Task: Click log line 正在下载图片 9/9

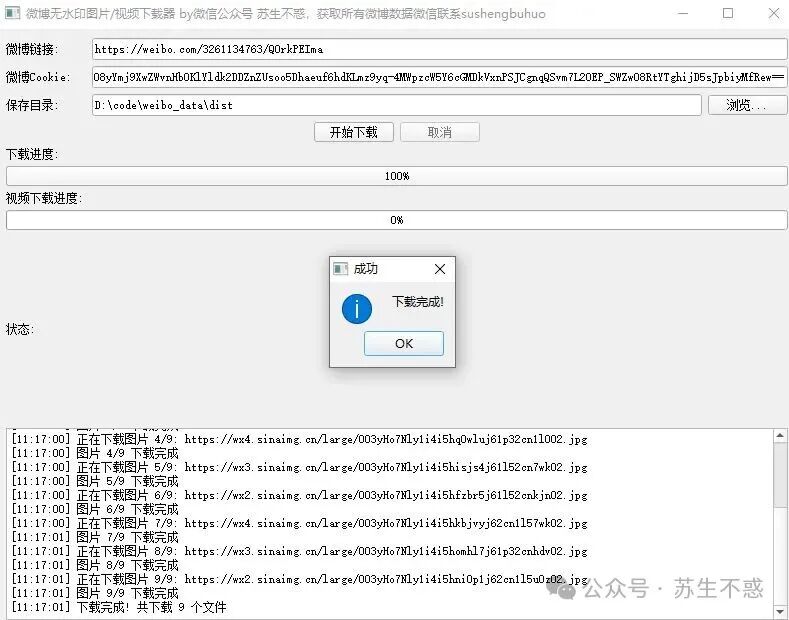Action: [299, 579]
